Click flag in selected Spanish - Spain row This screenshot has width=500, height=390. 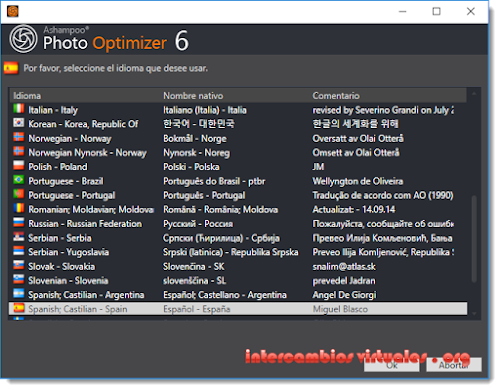[x=19, y=308]
